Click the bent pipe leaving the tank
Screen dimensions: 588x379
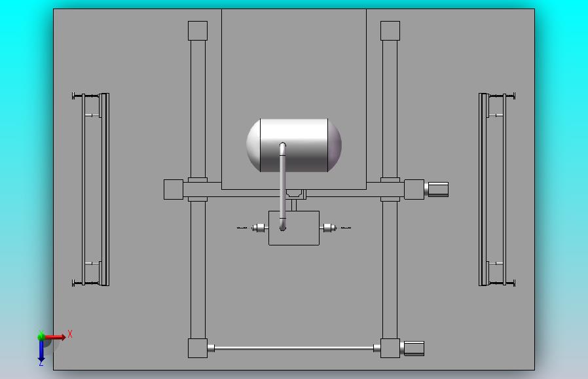282,187
